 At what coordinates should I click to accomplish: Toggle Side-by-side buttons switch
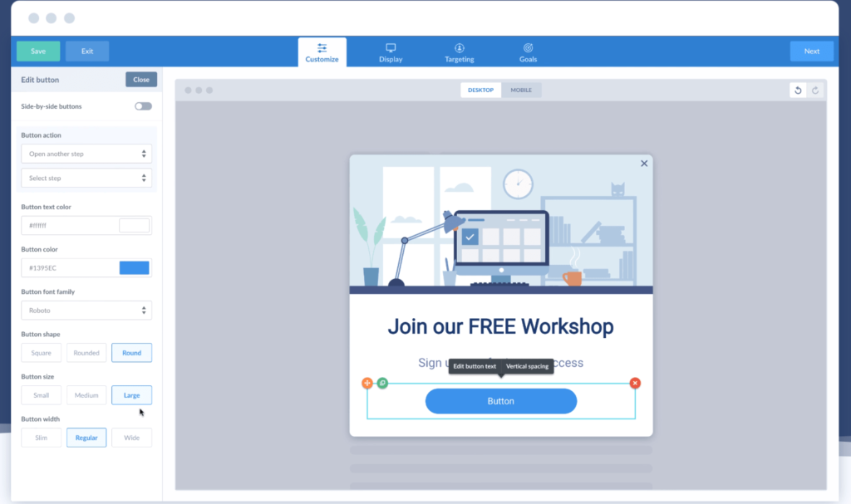click(143, 106)
